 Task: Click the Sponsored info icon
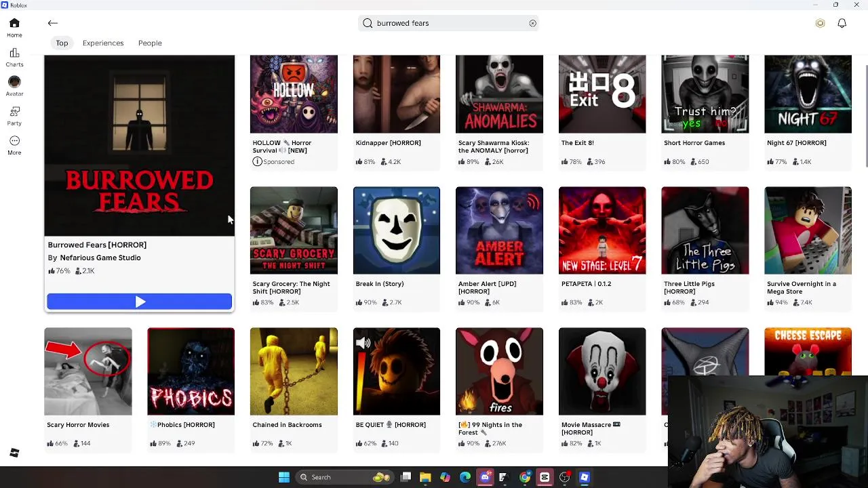point(257,161)
